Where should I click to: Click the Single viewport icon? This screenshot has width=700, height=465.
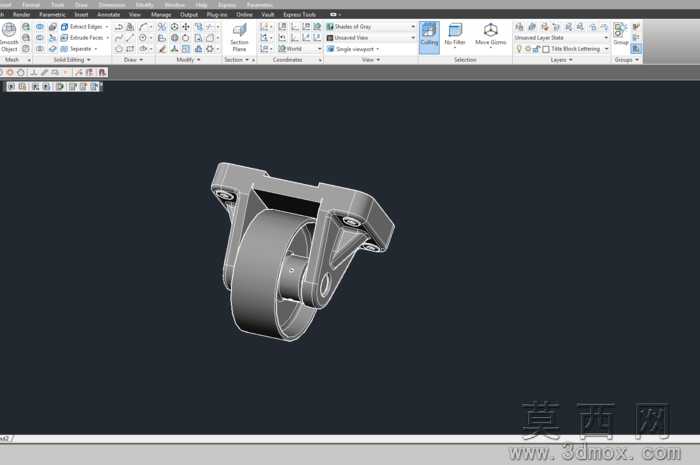(330, 49)
